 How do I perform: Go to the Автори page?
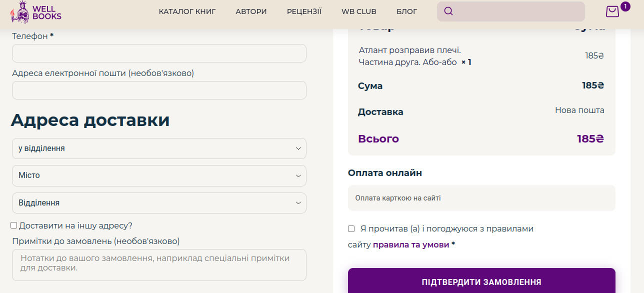coord(251,11)
